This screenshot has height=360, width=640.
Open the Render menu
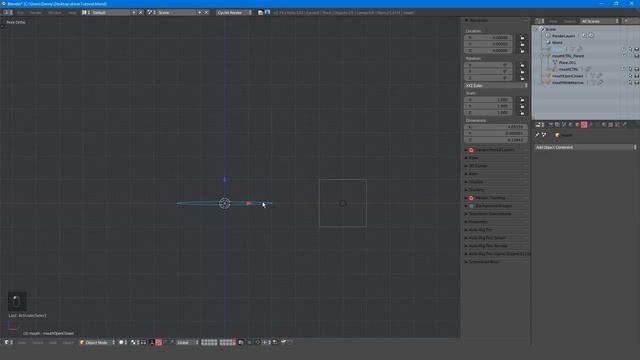tap(36, 13)
